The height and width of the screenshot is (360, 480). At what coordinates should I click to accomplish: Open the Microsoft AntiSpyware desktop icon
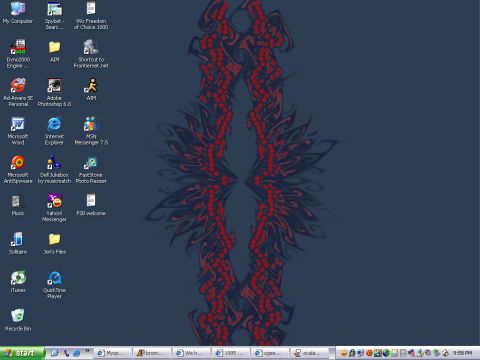point(18,169)
